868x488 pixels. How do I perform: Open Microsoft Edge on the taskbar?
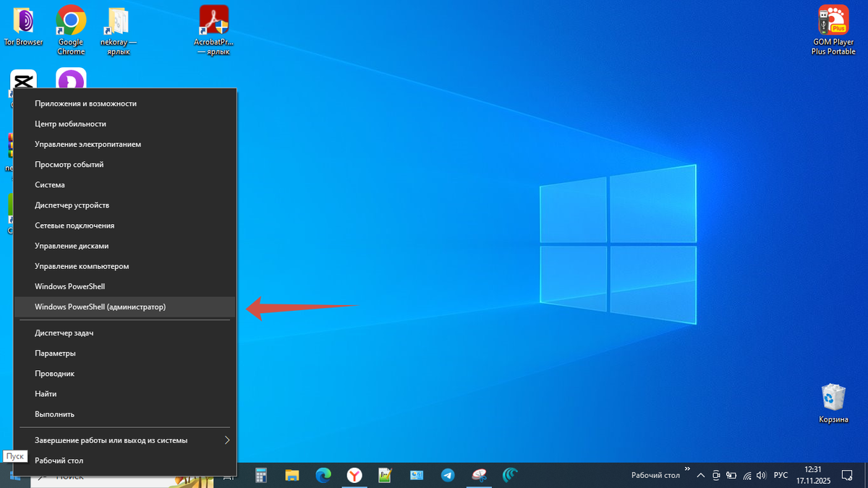tap(323, 475)
